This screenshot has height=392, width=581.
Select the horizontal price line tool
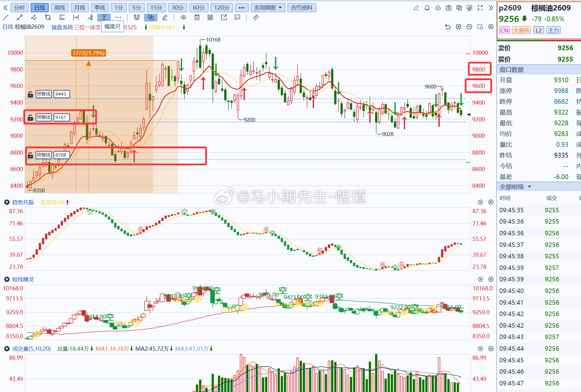[62, 18]
